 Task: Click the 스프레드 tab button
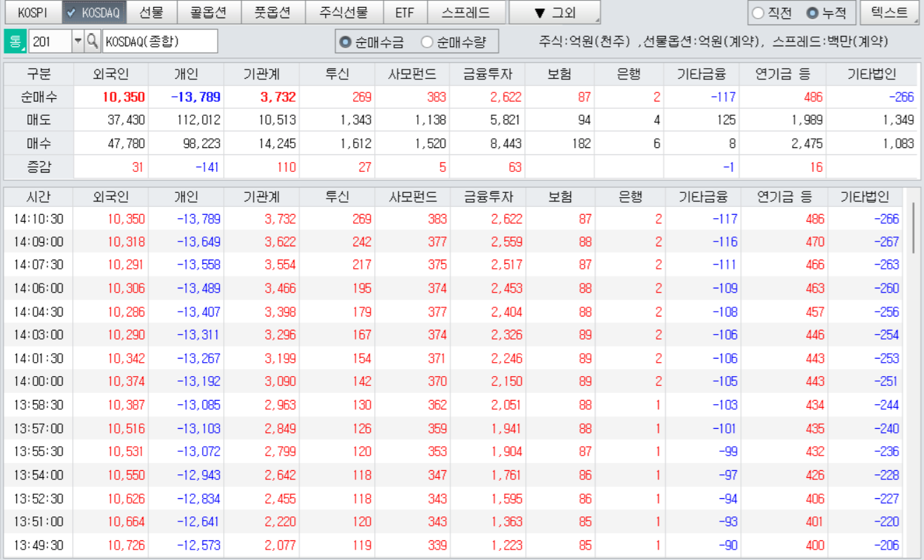(x=466, y=13)
